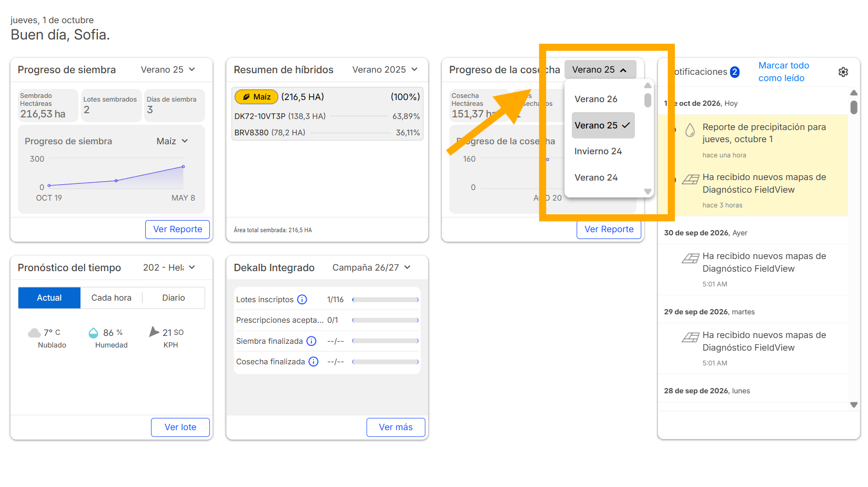Click the Maíz yellow hybrid tag
868x487 pixels.
pyautogui.click(x=256, y=97)
